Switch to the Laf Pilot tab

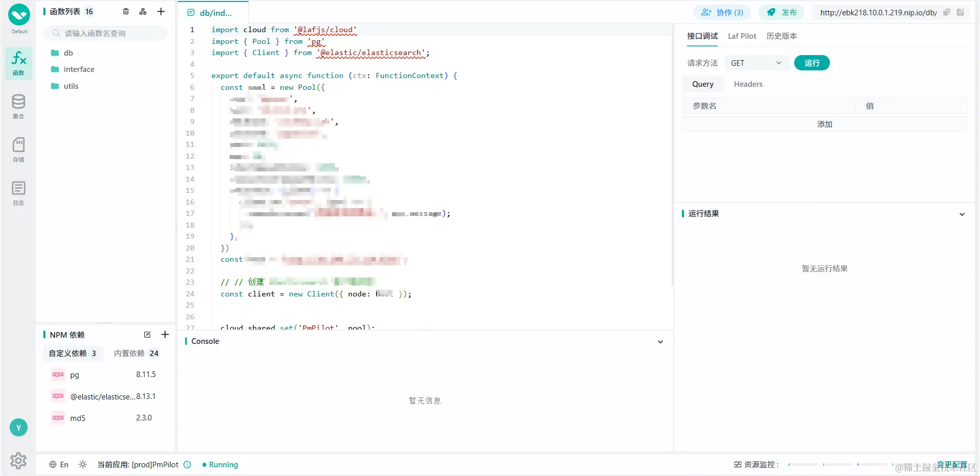(x=742, y=36)
